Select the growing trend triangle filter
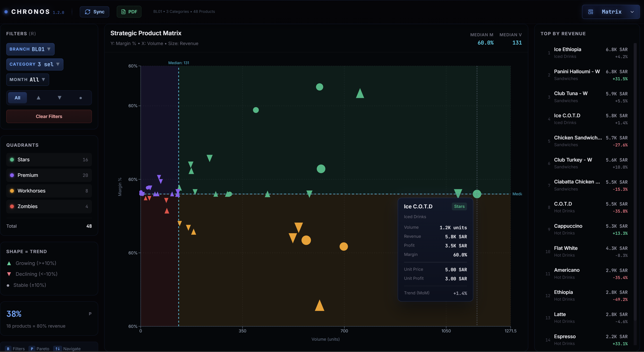 [x=39, y=98]
